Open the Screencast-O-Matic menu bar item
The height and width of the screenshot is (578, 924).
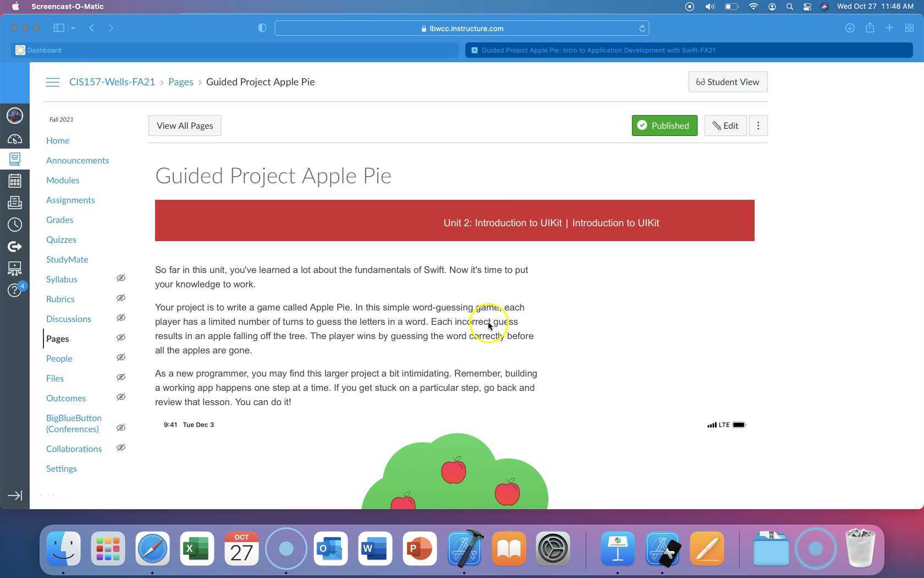(x=67, y=7)
